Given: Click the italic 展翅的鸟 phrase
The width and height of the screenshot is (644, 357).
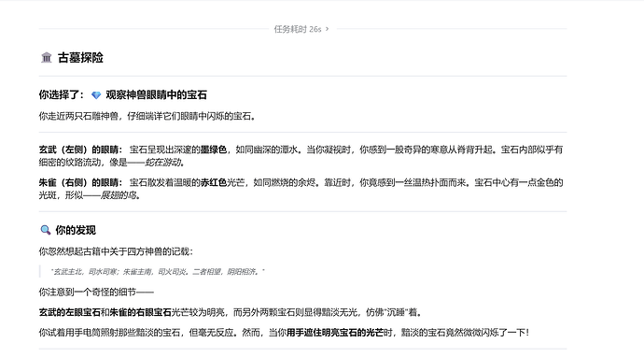Looking at the screenshot, I should point(119,195).
